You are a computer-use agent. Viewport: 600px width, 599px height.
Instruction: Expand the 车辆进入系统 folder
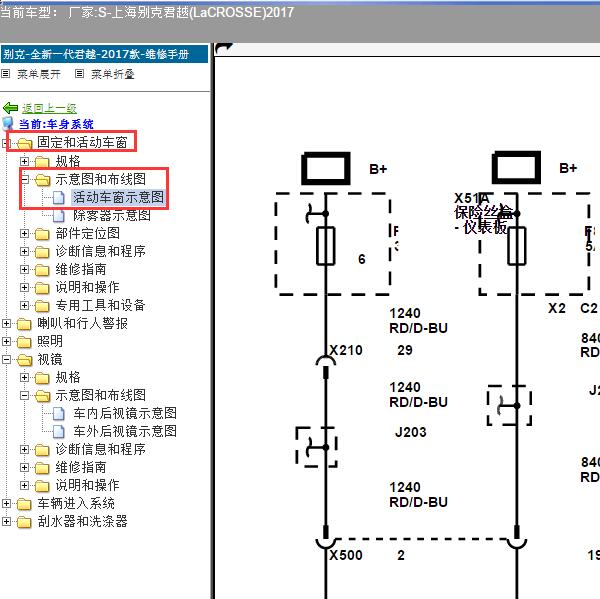point(7,503)
